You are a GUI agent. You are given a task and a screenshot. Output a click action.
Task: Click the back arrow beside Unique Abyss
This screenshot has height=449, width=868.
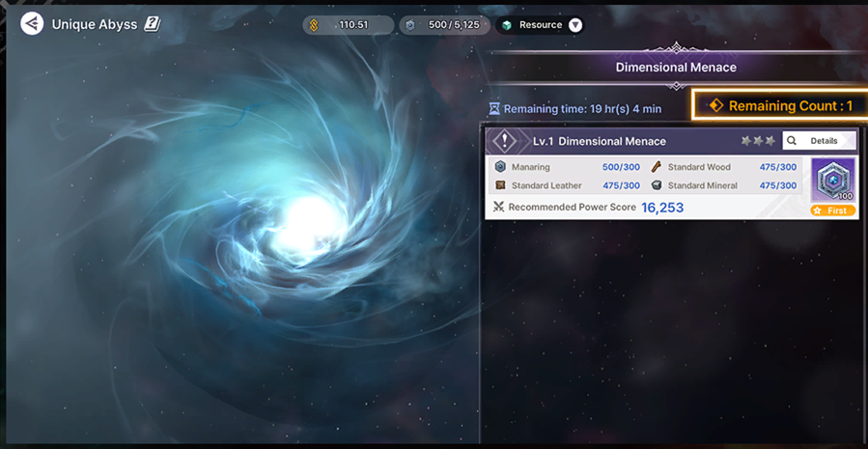coord(32,23)
